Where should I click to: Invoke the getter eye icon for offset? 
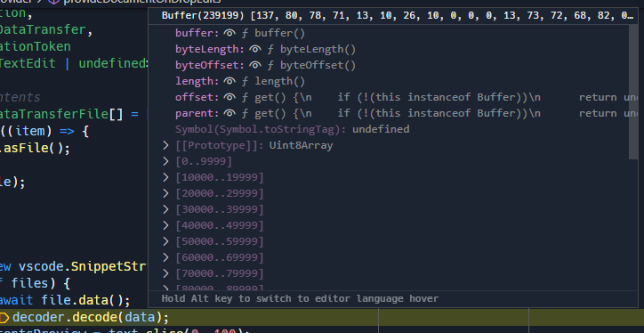(229, 97)
